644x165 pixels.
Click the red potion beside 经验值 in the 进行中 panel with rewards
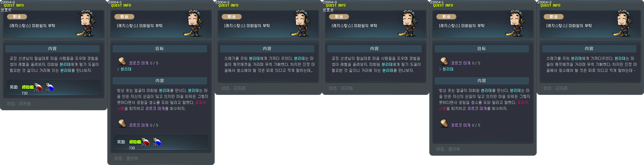[145, 142]
